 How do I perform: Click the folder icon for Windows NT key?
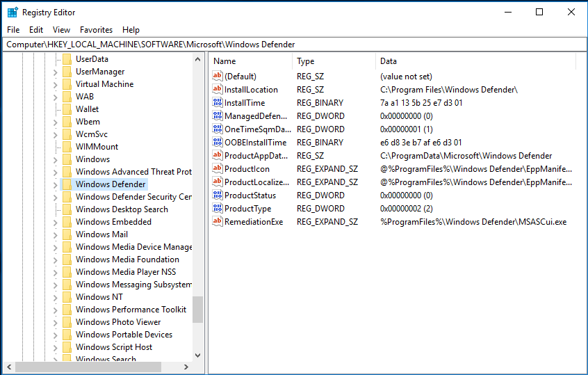[67, 296]
